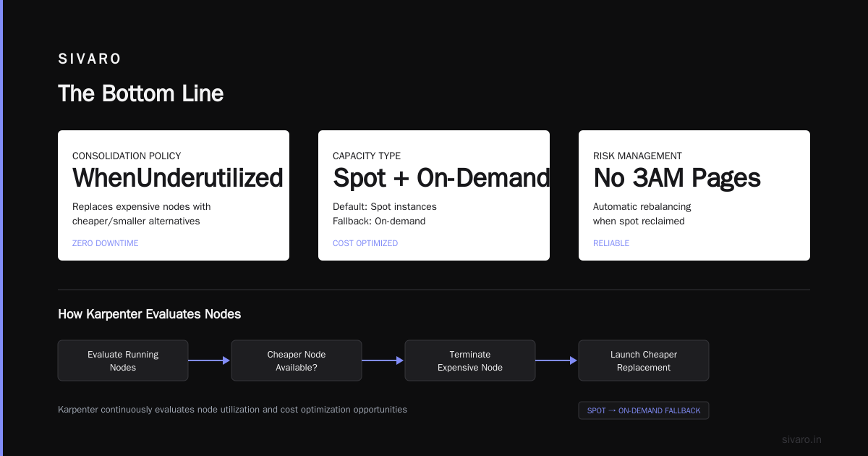
Task: Click 'Default: Spot instances' line
Action: [385, 206]
